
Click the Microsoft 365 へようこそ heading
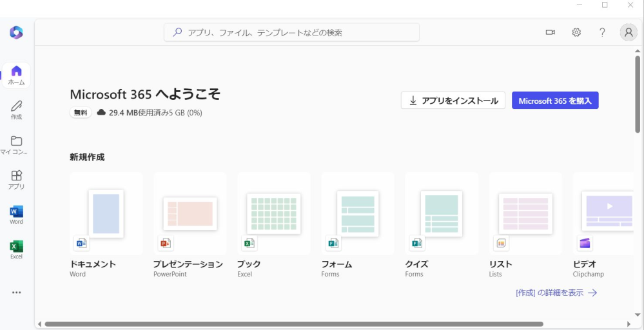pos(145,94)
